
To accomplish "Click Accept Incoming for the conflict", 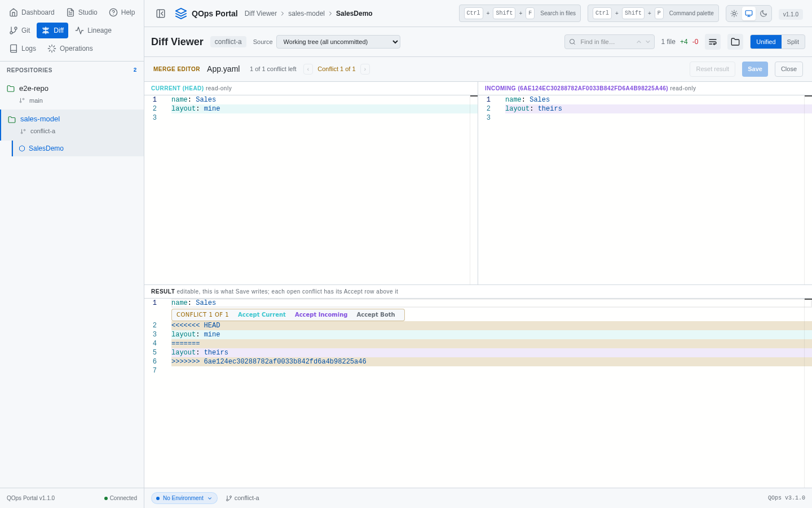I will point(321,315).
